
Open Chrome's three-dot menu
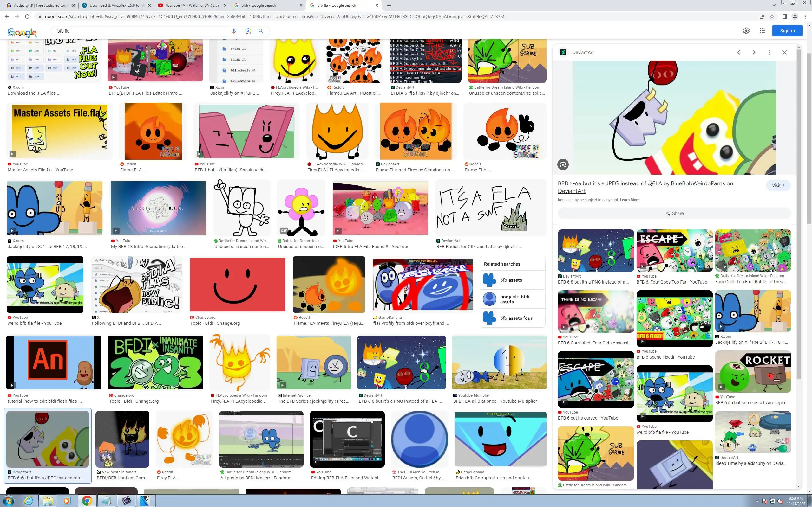click(x=805, y=16)
